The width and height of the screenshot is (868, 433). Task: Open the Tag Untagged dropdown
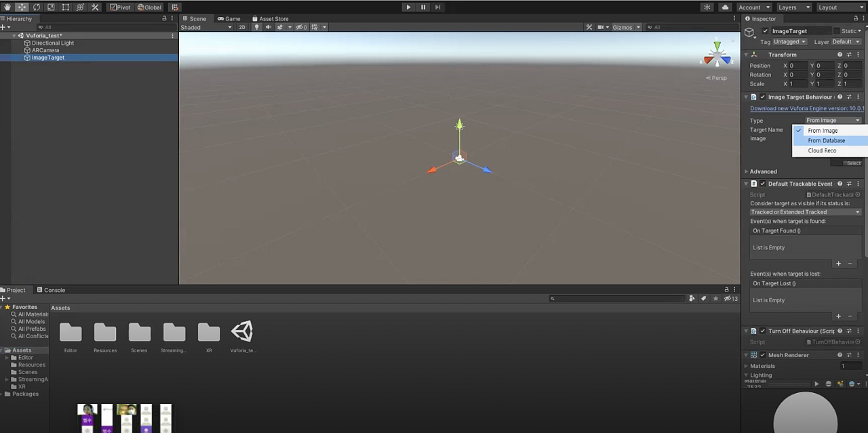pyautogui.click(x=790, y=42)
